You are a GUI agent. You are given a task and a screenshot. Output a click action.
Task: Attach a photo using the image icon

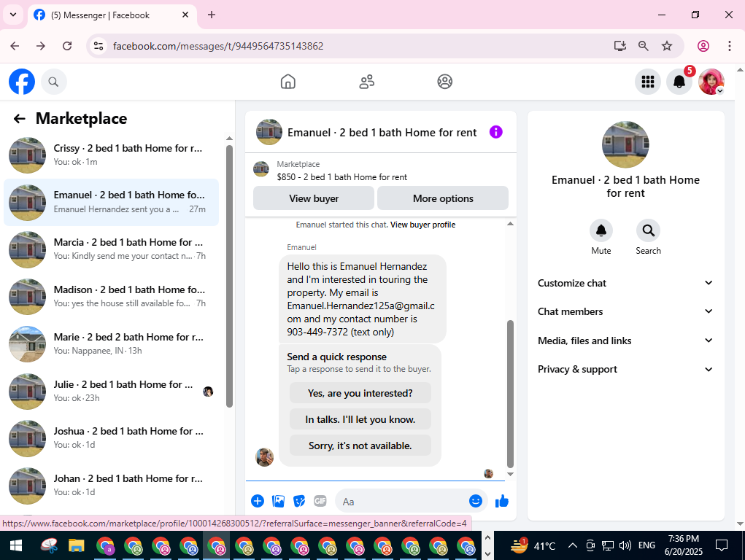279,501
